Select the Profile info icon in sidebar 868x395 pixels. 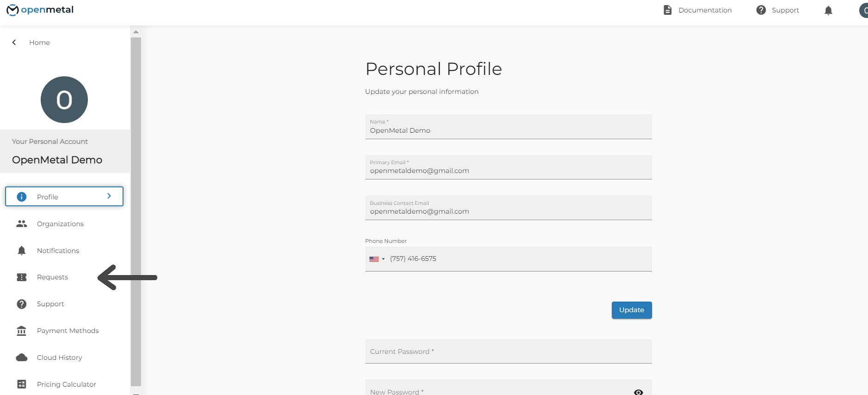[21, 197]
